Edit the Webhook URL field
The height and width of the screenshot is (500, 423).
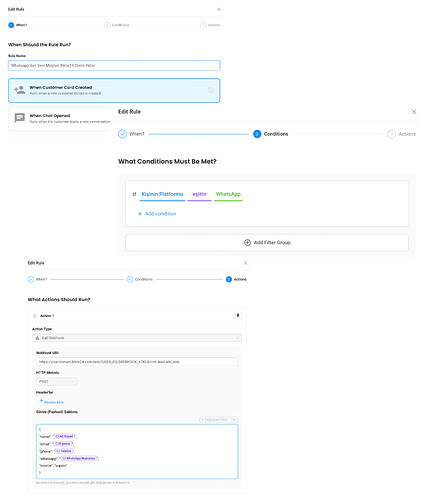point(137,362)
